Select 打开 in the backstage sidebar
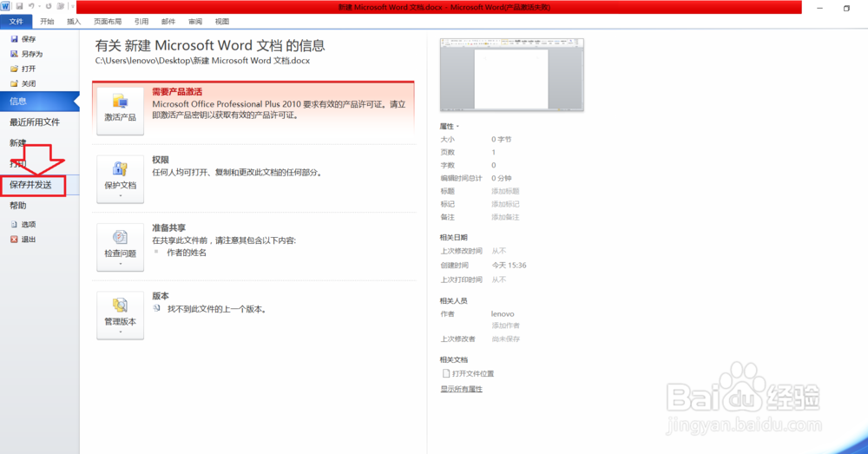 pos(23,69)
